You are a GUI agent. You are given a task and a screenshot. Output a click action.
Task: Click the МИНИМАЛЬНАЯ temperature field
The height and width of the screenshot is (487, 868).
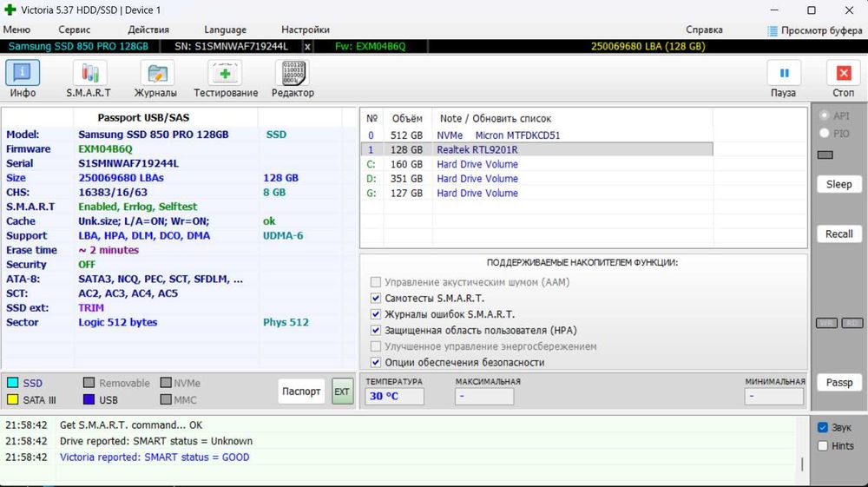coord(774,396)
